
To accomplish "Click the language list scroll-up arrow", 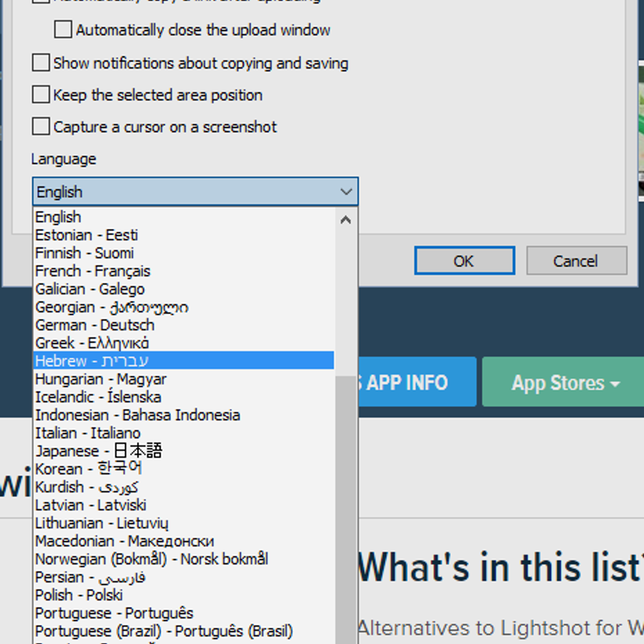I will (345, 220).
